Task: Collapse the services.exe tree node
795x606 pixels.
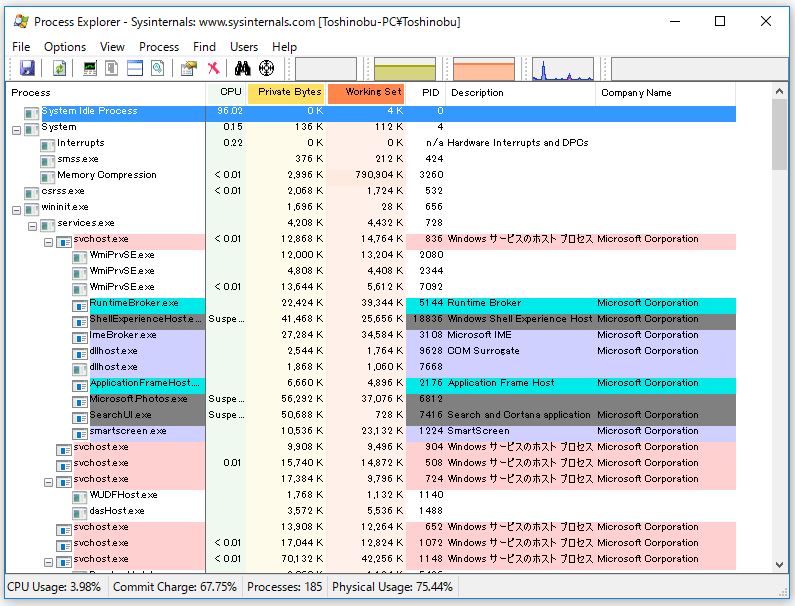Action: [32, 226]
